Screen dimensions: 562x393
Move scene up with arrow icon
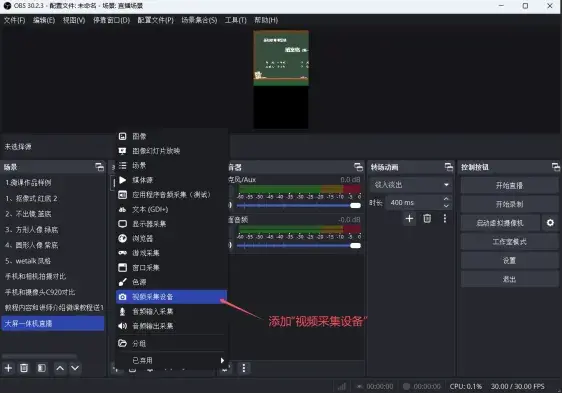coord(60,368)
